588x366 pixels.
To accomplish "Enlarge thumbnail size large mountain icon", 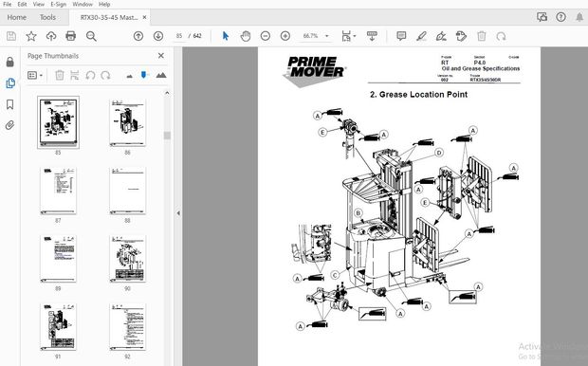I will click(x=161, y=75).
